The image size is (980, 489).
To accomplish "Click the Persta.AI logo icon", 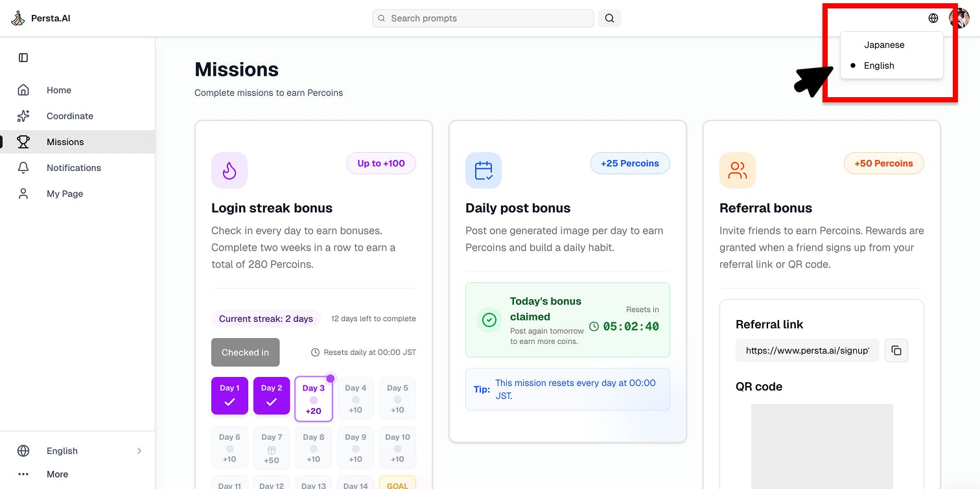I will pos(18,18).
